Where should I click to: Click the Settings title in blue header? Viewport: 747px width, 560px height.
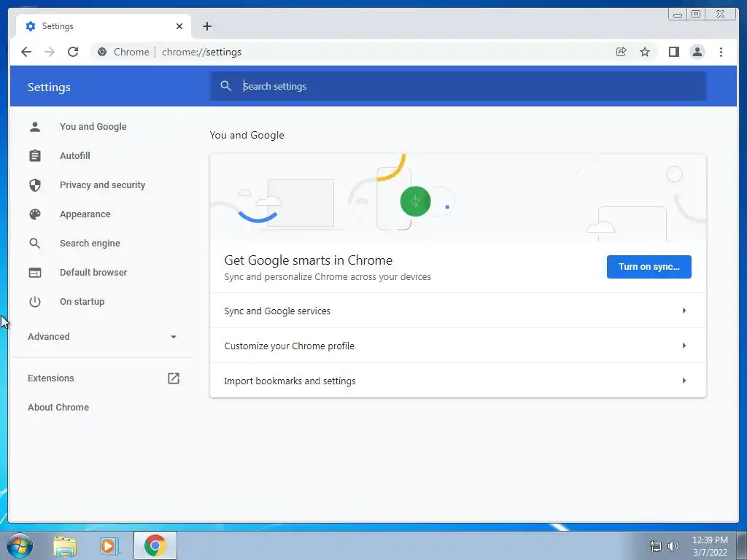coord(49,87)
